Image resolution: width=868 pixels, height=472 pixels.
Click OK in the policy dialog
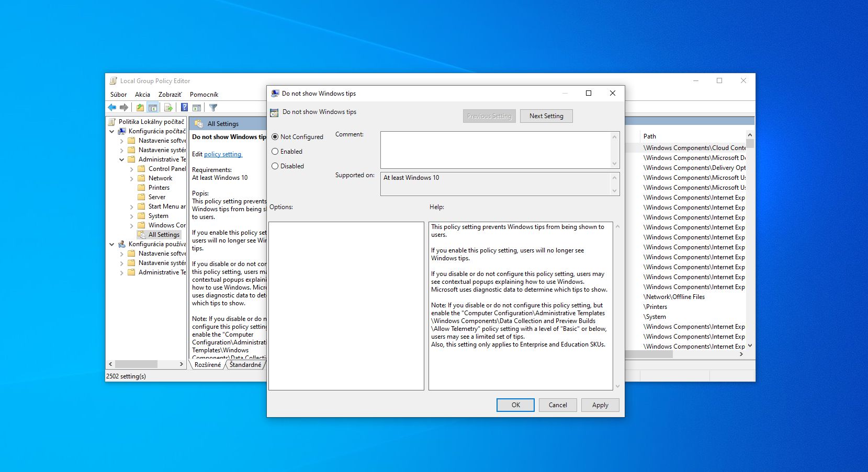pos(515,405)
